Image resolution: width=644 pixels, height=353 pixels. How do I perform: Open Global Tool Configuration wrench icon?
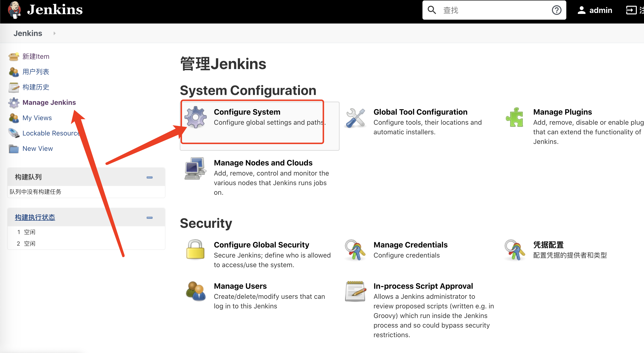pyautogui.click(x=355, y=118)
